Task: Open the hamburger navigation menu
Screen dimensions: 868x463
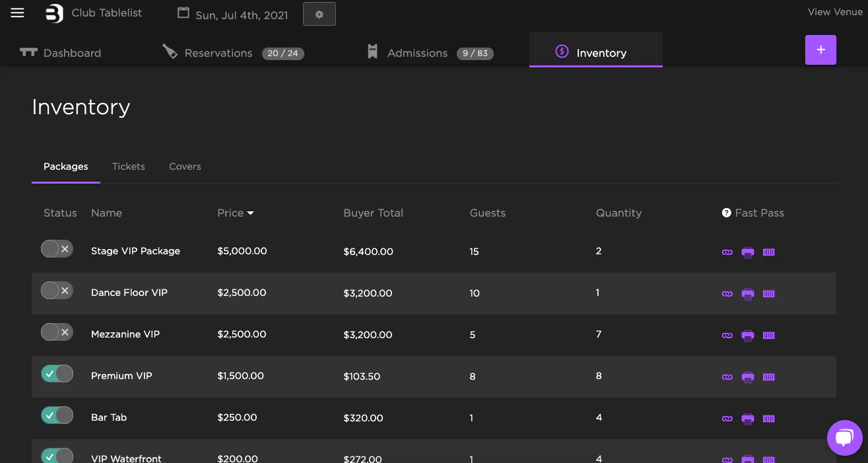Action: tap(17, 13)
